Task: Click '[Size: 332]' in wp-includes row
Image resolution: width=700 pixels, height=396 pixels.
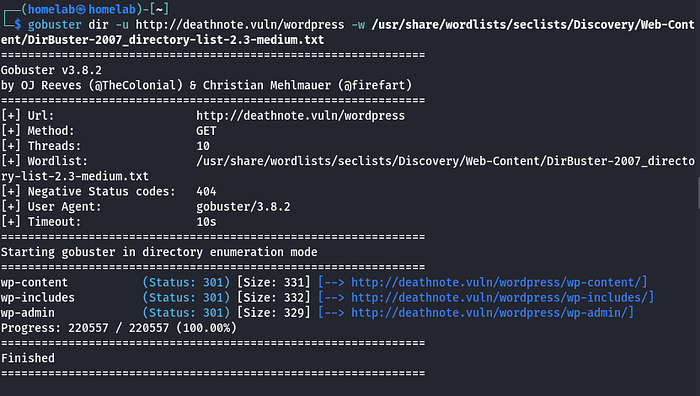Action: coord(274,298)
